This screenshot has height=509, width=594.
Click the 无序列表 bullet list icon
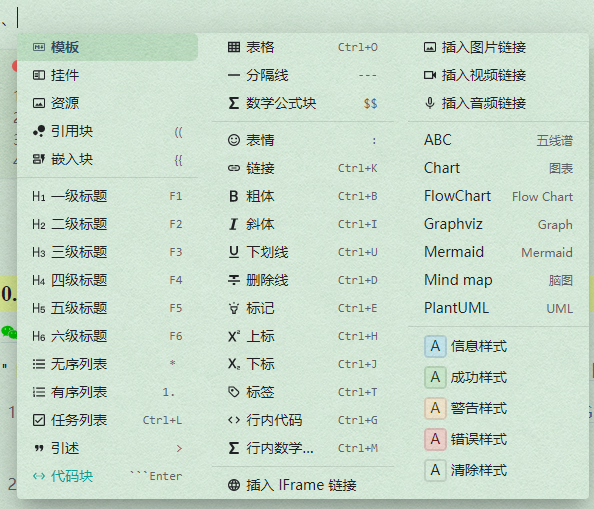[39, 364]
